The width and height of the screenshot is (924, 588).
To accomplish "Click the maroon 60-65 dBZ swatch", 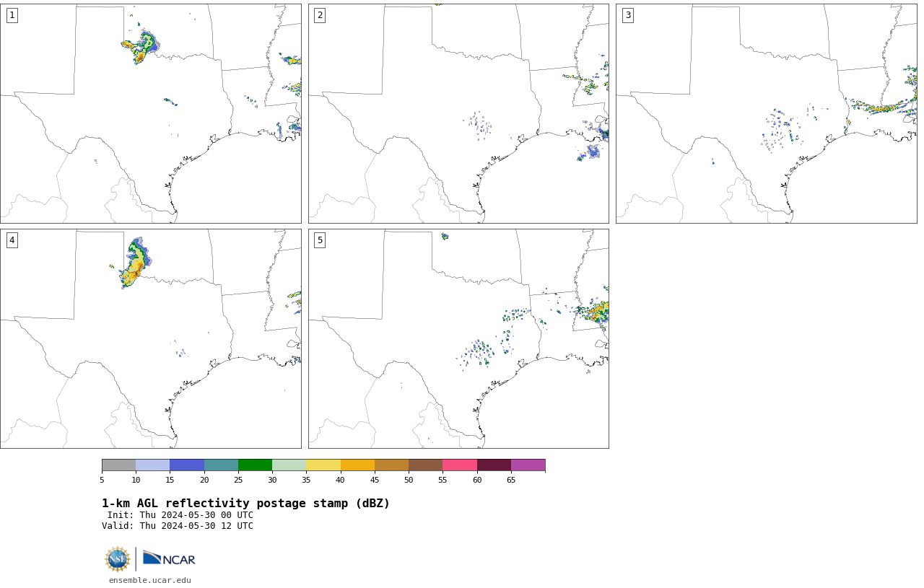I will [494, 465].
